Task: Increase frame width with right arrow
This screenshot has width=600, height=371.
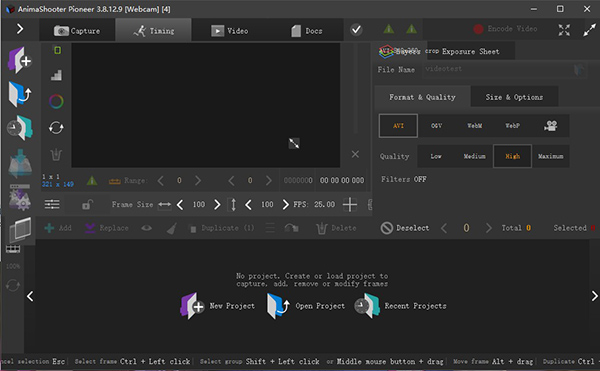Action: tap(217, 205)
